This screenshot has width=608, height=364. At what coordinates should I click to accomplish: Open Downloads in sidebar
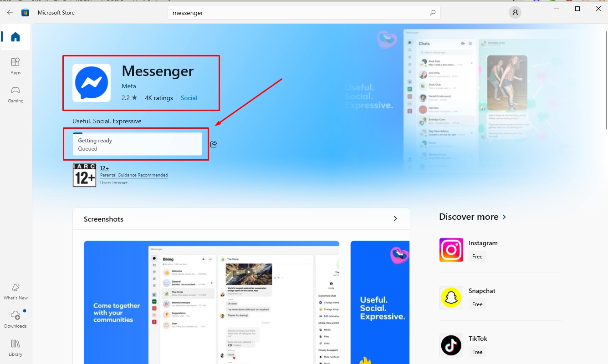pyautogui.click(x=15, y=319)
